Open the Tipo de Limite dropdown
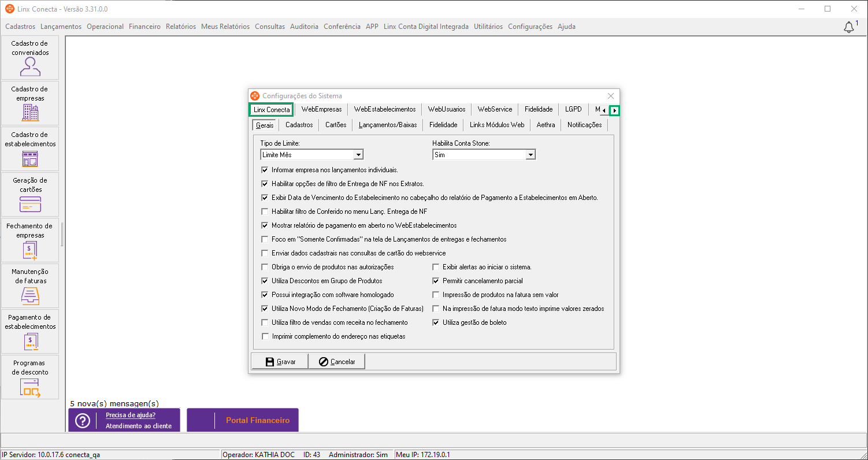 click(x=358, y=155)
